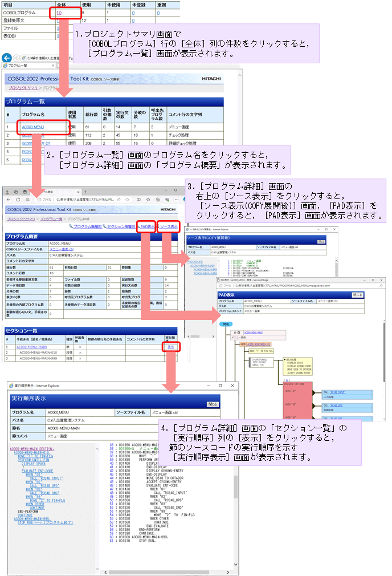Click the unregistered count 0 for COBOL programs
Viewport: 392px width, 576px height.
pyautogui.click(x=133, y=13)
